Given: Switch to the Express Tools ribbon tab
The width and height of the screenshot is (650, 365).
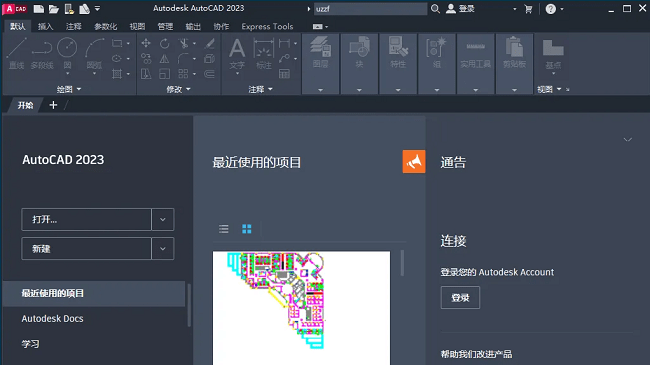Looking at the screenshot, I should (x=267, y=27).
